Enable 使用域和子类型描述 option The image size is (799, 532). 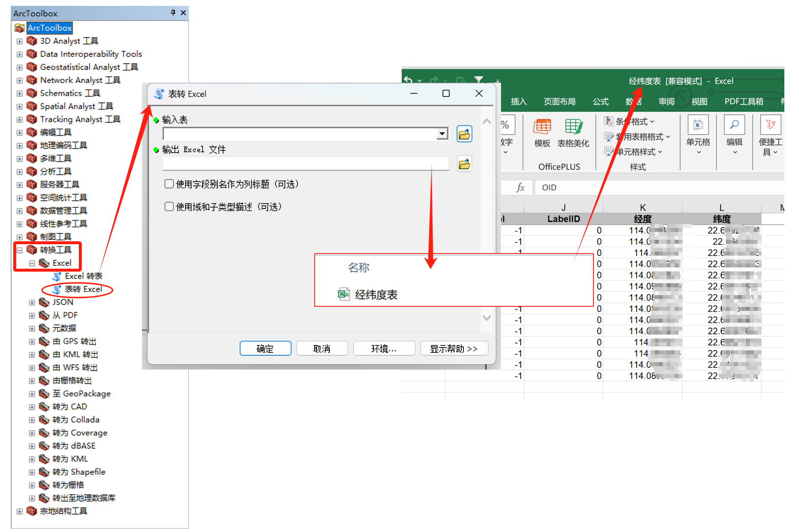(169, 207)
